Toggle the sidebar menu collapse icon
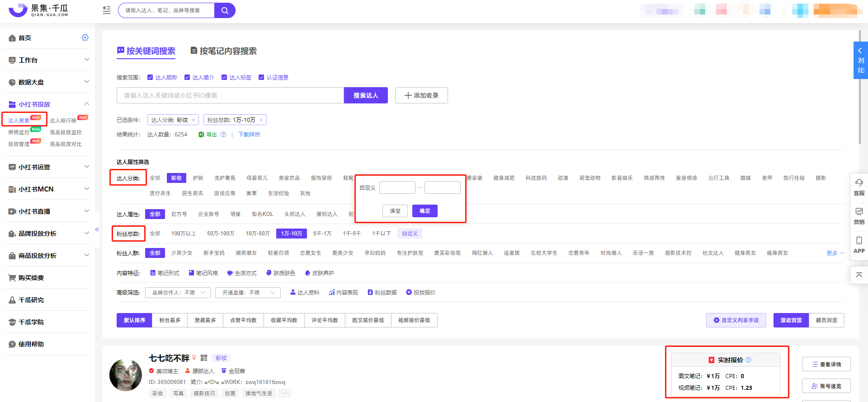Screen dimensions: 868x402 pyautogui.click(x=107, y=10)
